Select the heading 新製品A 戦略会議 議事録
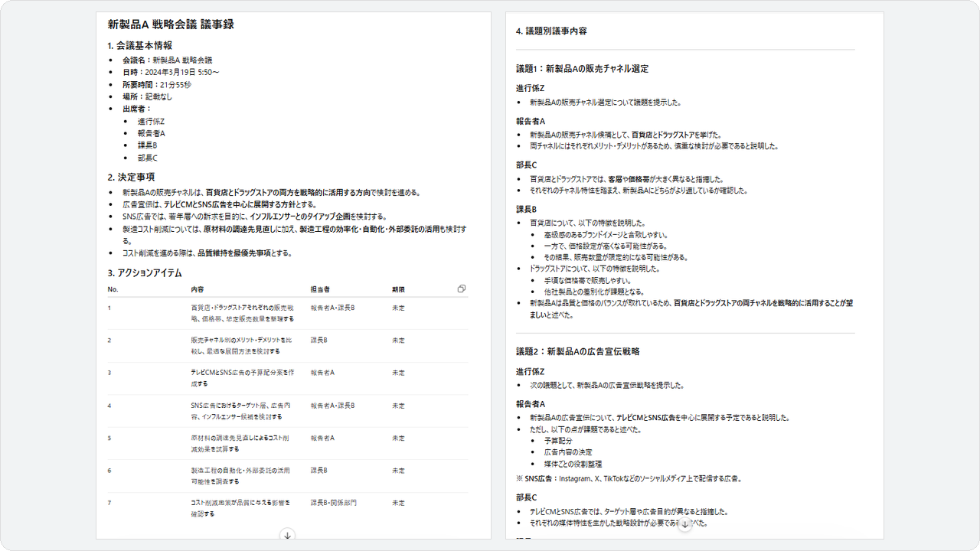This screenshot has width=980, height=551. [x=171, y=24]
